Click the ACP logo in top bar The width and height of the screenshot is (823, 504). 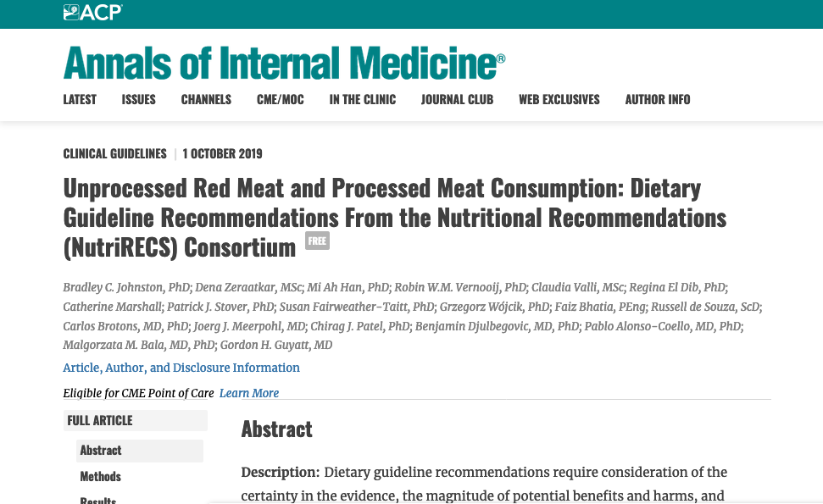[92, 12]
